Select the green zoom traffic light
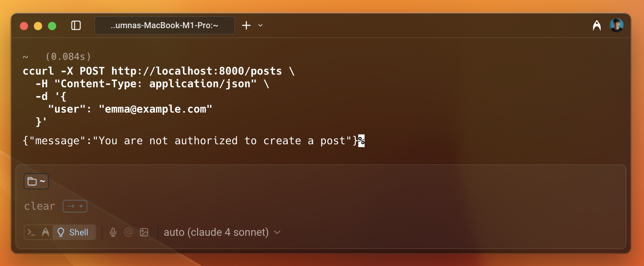This screenshot has width=644, height=266. [52, 26]
